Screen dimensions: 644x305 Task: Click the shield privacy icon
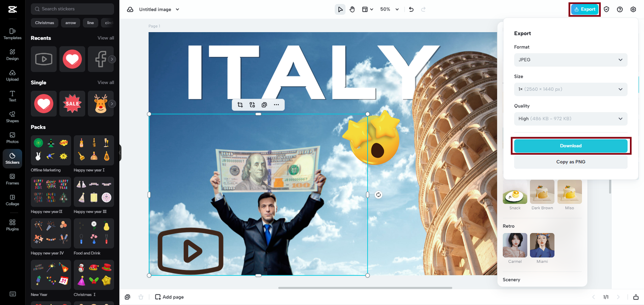click(606, 9)
